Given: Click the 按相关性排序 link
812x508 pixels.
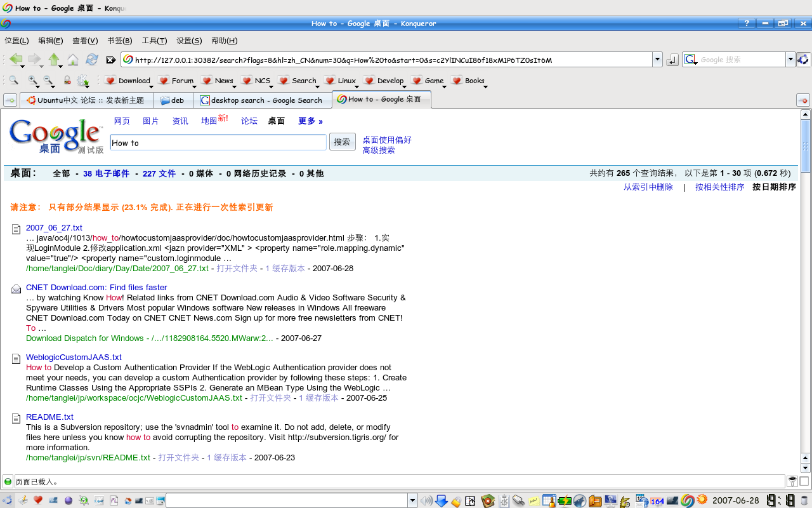Looking at the screenshot, I should tap(720, 187).
